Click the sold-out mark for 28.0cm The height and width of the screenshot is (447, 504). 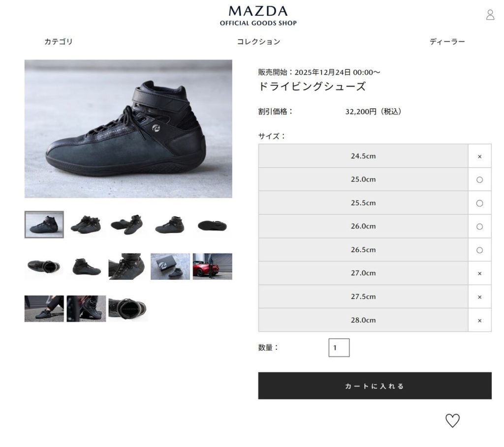click(479, 320)
